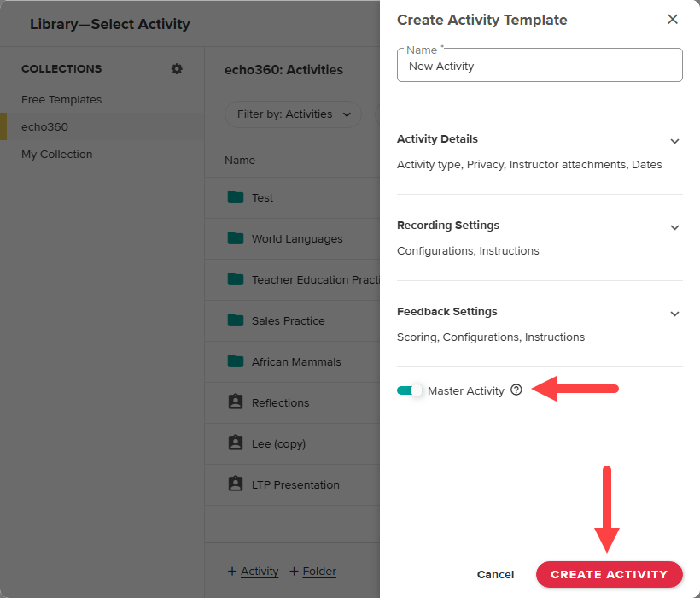The image size is (700, 598).
Task: Close the Create Activity Template dialog
Action: 673,19
